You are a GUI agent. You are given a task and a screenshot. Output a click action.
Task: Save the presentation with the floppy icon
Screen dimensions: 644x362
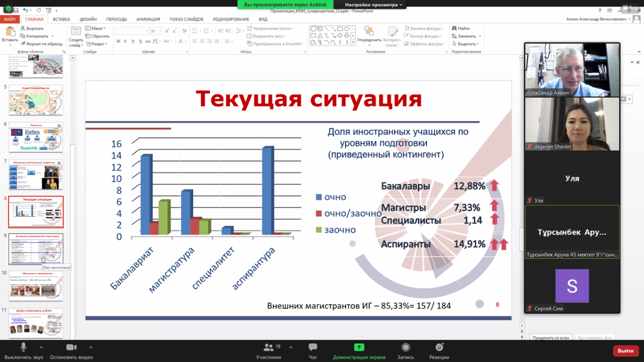[15, 10]
